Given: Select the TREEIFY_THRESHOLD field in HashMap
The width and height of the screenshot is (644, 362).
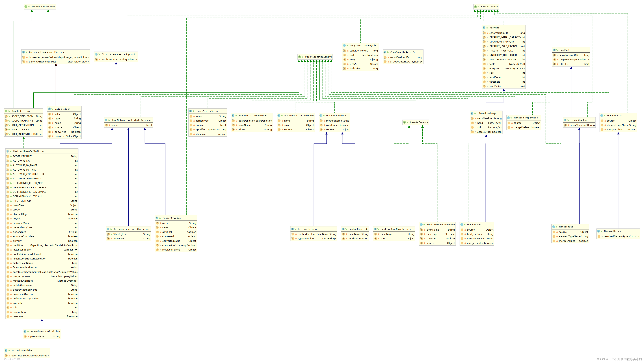Looking at the screenshot, I should 504,51.
